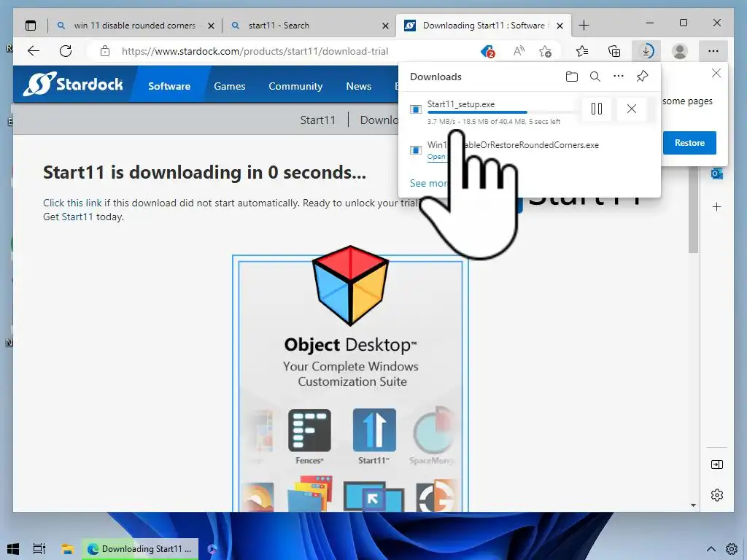The width and height of the screenshot is (747, 560).
Task: Pause the Start11_setup.exe download
Action: click(597, 109)
